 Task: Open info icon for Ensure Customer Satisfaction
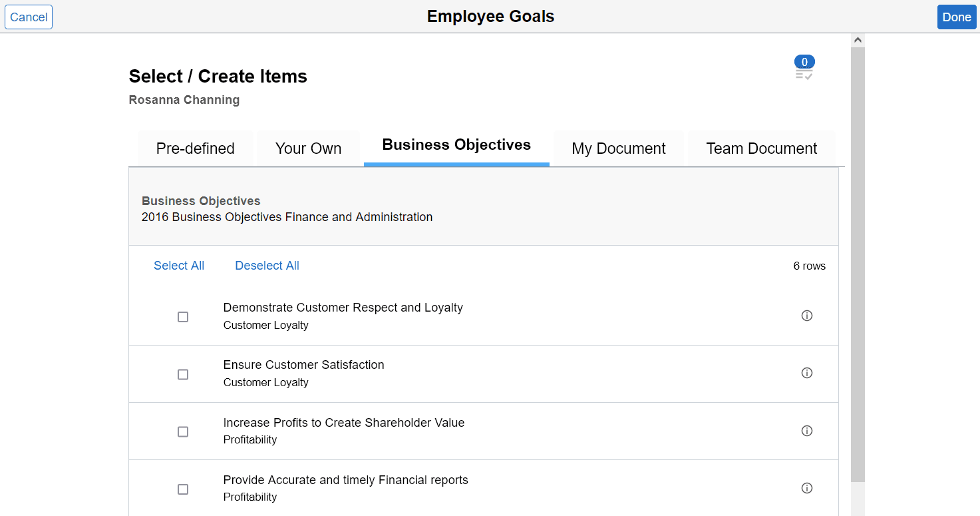tap(807, 373)
